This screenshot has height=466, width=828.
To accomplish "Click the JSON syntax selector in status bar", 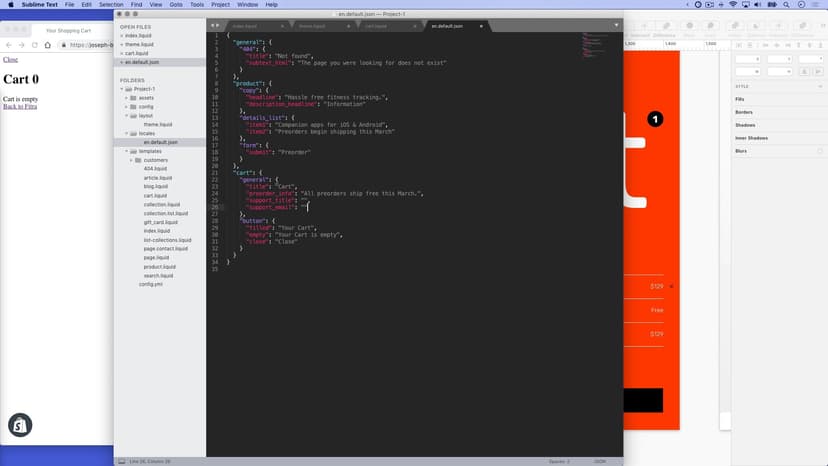I will point(600,461).
